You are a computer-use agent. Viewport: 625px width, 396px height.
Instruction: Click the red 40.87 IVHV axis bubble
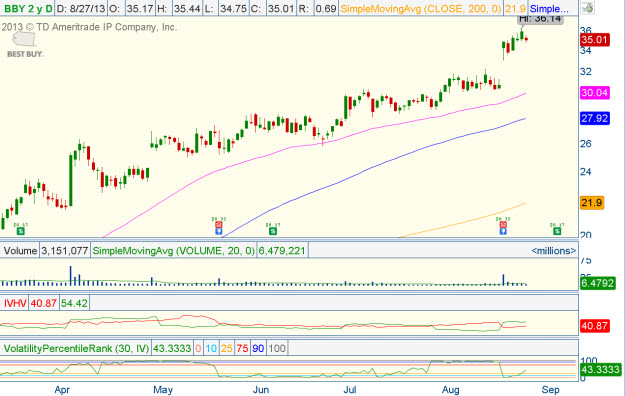594,326
